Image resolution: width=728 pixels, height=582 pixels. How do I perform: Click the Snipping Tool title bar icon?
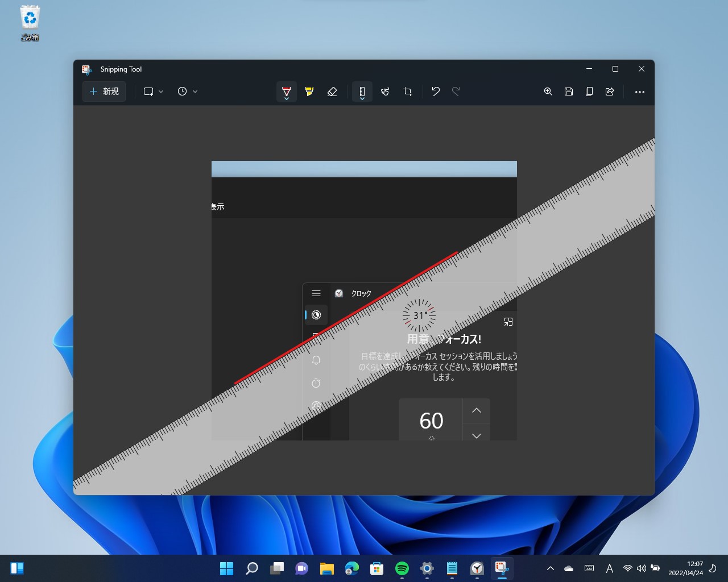(86, 69)
